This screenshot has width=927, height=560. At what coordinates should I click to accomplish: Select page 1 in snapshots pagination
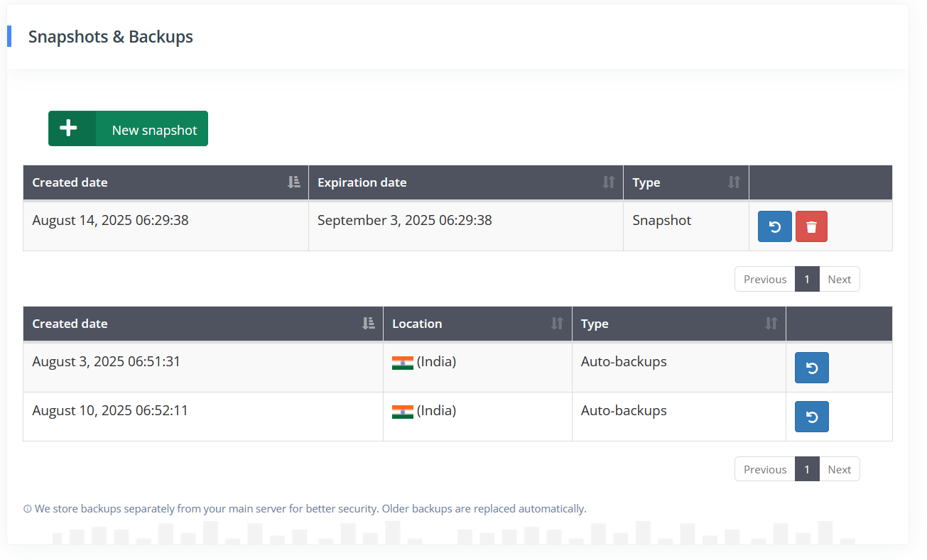807,279
